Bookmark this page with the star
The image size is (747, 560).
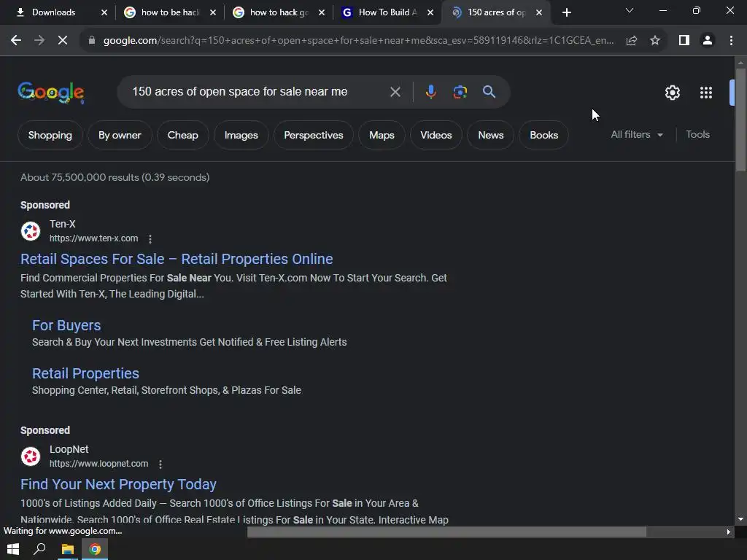(x=655, y=41)
